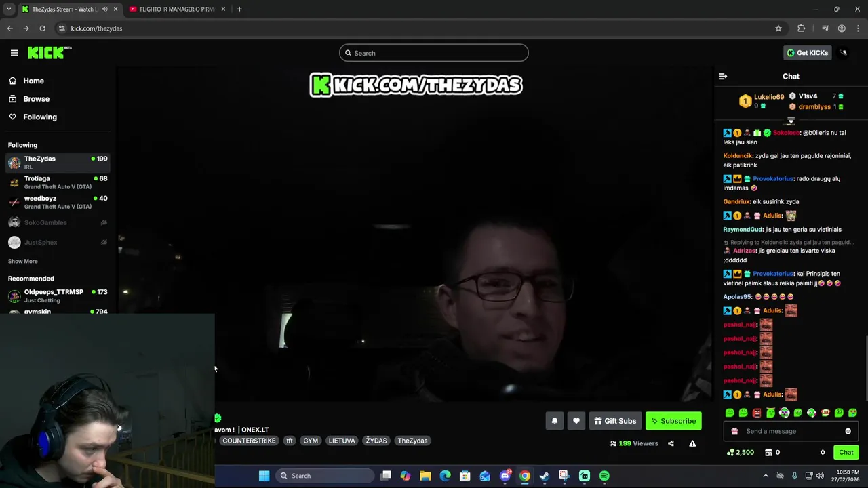
Task: Select the ŽYDAS tag
Action: pyautogui.click(x=376, y=441)
